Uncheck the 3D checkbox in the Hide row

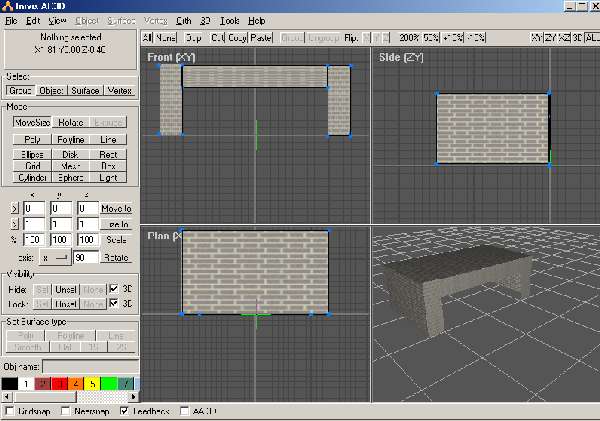[x=112, y=287]
